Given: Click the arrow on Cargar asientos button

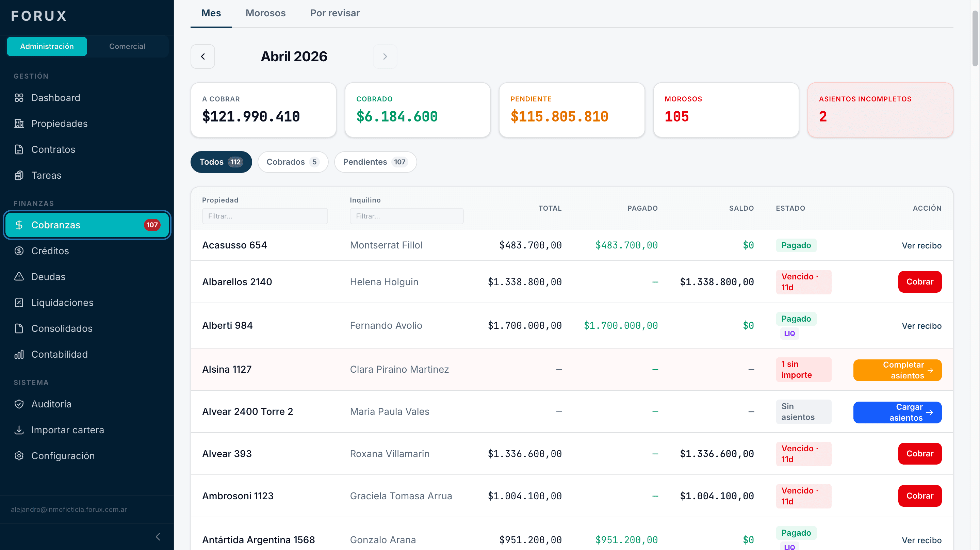Looking at the screenshot, I should coord(930,413).
